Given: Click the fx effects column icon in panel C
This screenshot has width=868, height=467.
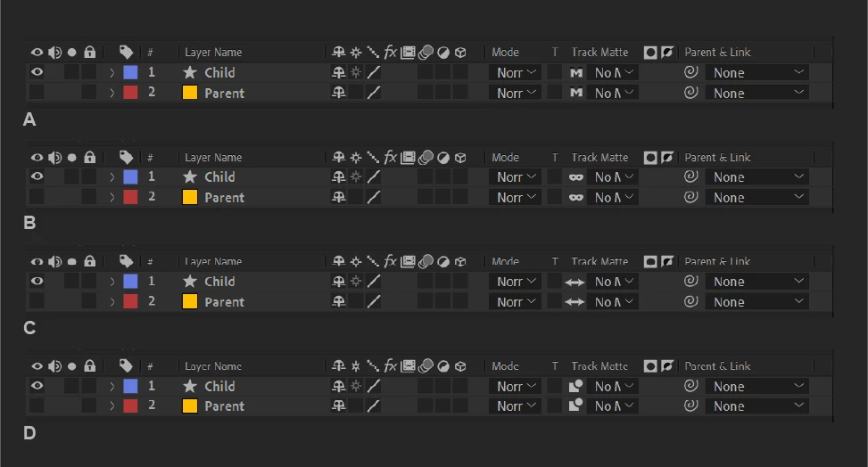Looking at the screenshot, I should point(390,260).
